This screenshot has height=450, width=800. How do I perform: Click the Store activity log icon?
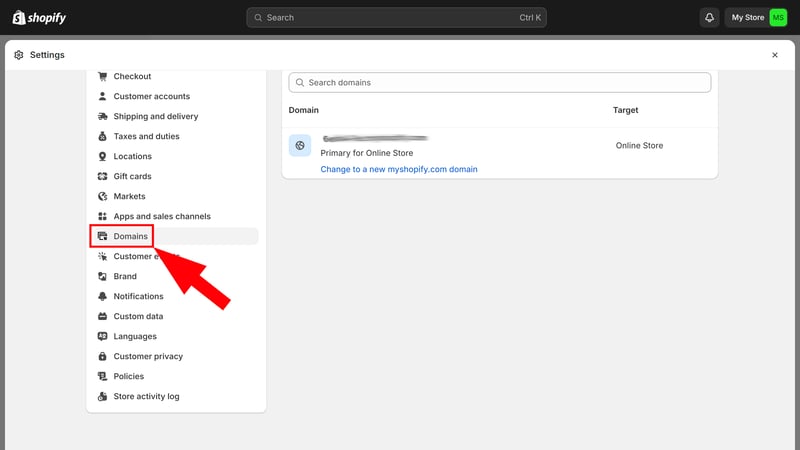pos(103,396)
